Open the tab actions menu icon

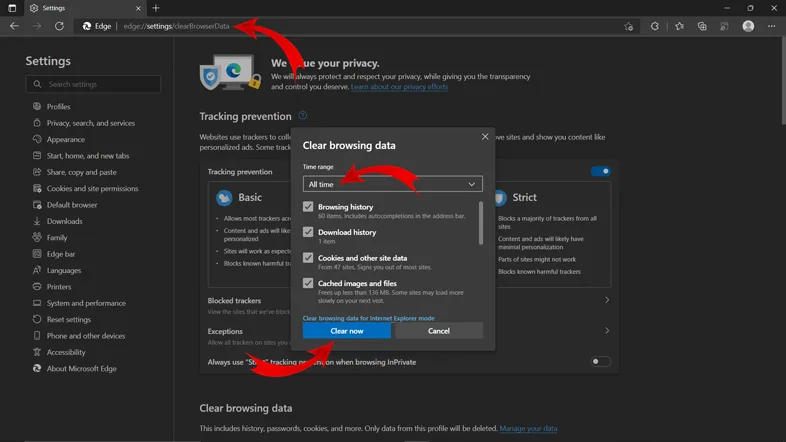coord(12,8)
